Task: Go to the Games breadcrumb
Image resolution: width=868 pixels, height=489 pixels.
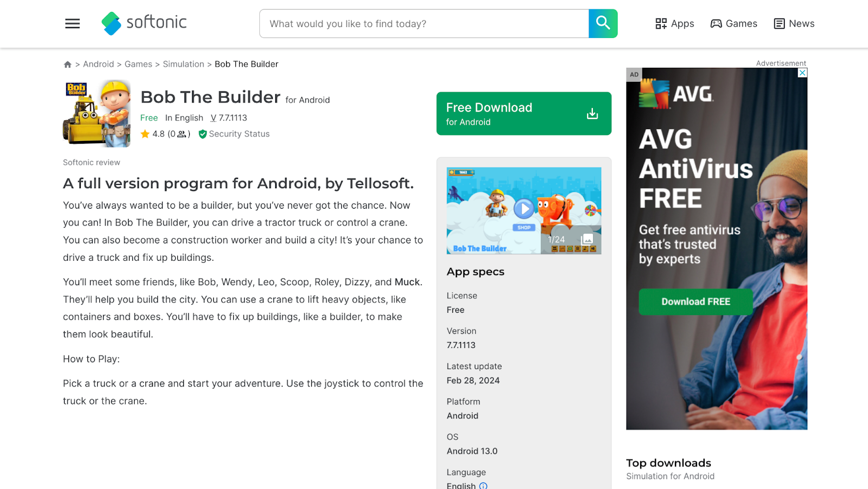Action: click(x=138, y=64)
